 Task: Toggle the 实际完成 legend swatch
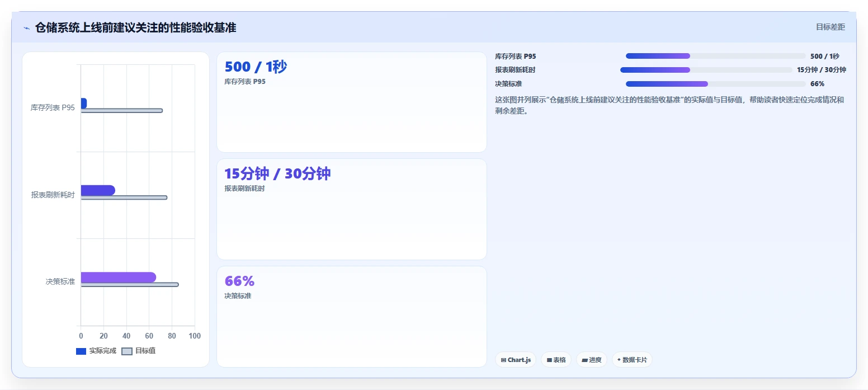tap(81, 351)
